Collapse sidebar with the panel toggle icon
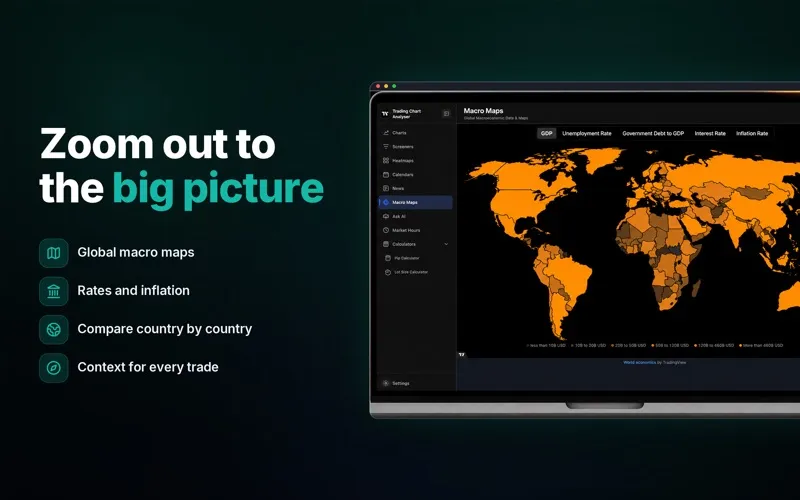 446,114
